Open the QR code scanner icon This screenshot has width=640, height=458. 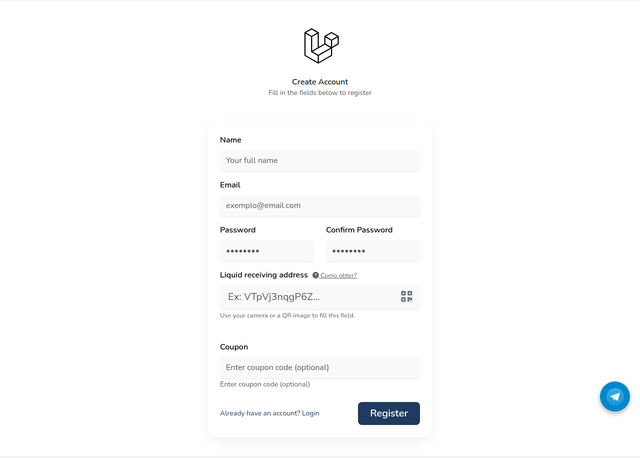(x=407, y=296)
